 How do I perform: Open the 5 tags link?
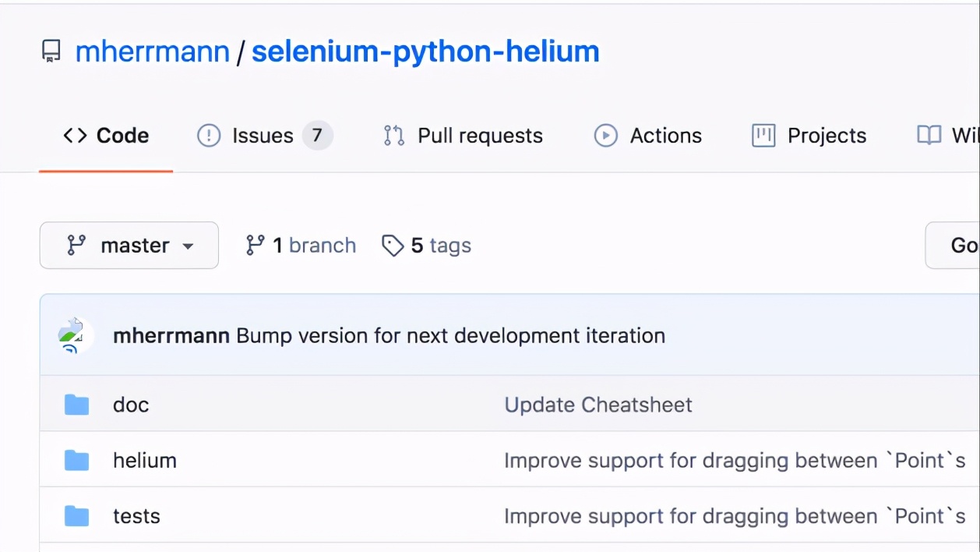tap(426, 246)
